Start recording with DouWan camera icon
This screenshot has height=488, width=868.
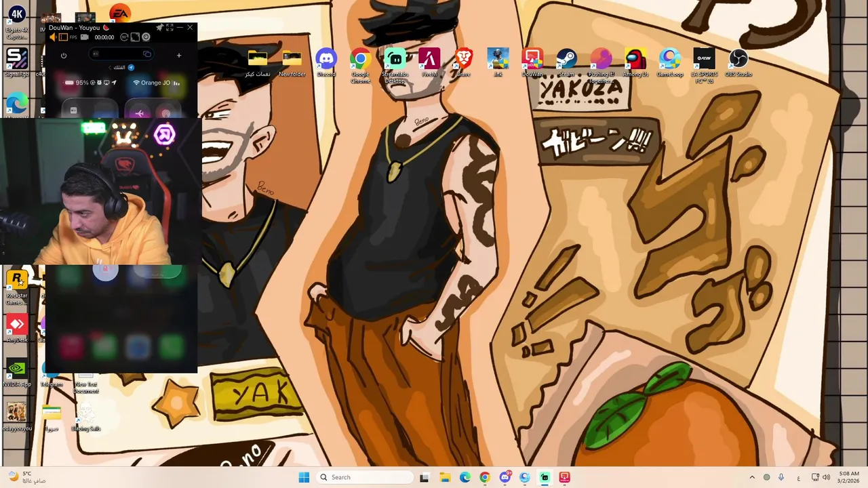pyautogui.click(x=85, y=37)
